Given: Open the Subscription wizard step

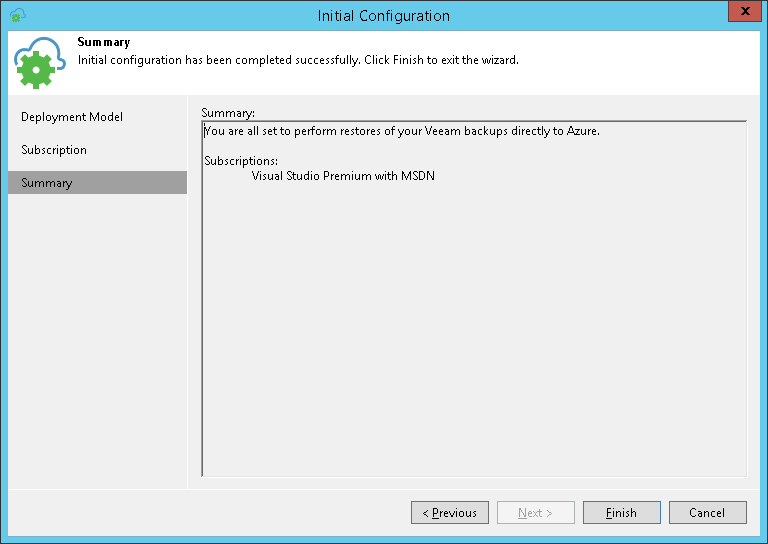Looking at the screenshot, I should pyautogui.click(x=54, y=150).
